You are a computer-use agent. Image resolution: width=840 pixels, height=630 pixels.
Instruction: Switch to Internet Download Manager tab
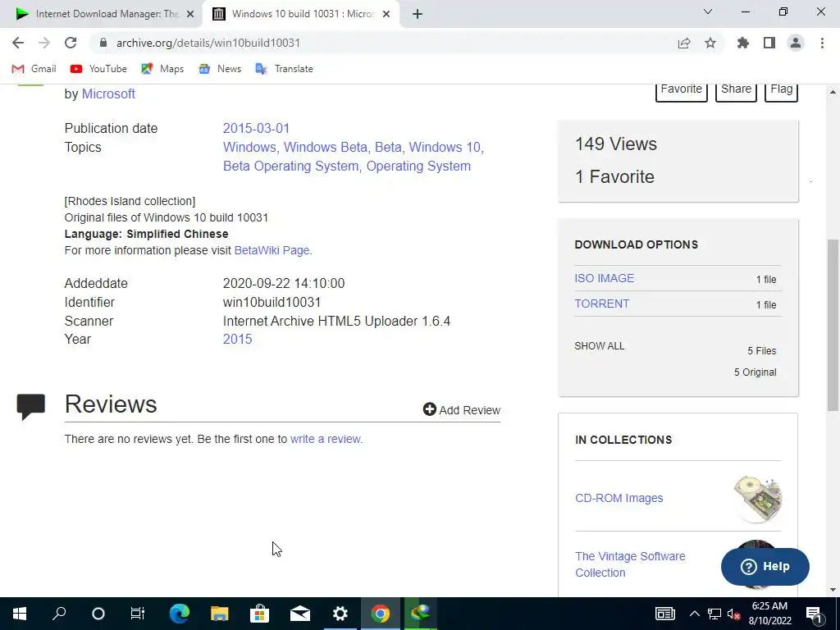[x=101, y=14]
